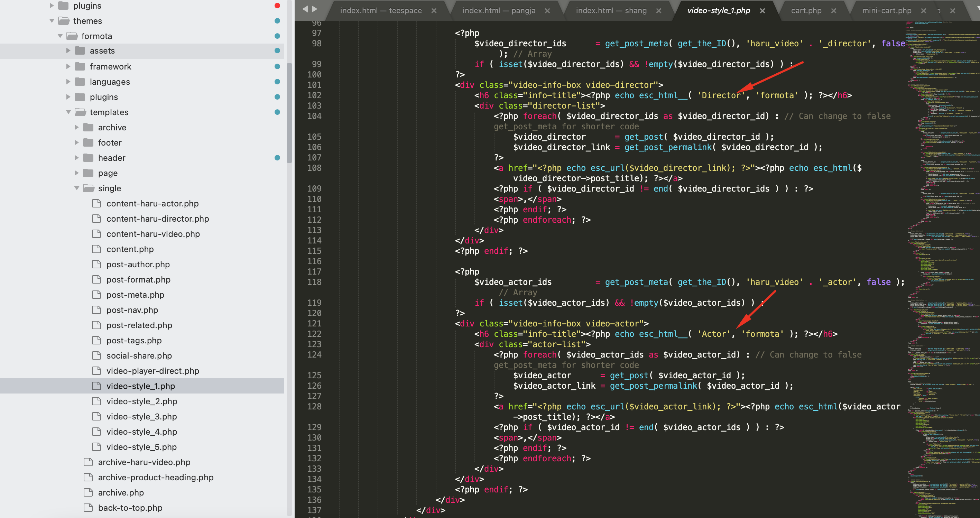The height and width of the screenshot is (518, 980).
Task: Go to previous tab with left arrow
Action: (305, 9)
